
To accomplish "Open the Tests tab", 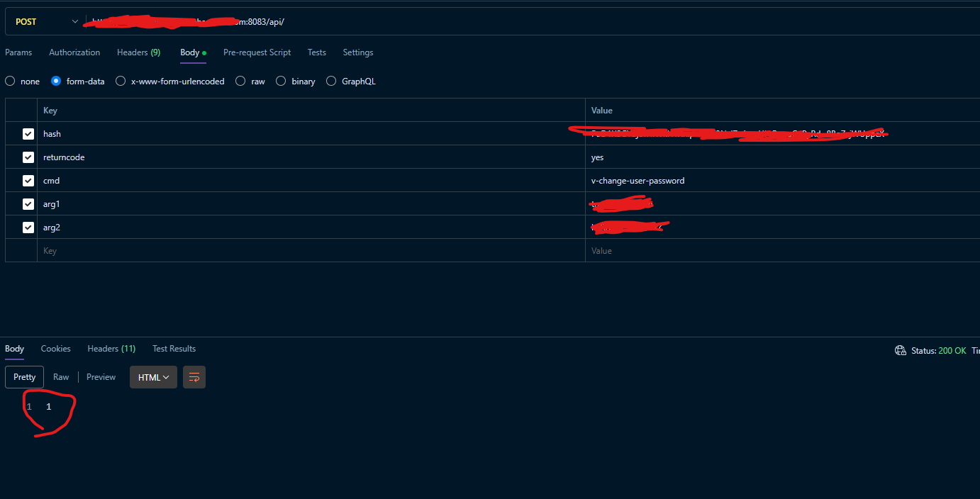I will click(x=317, y=52).
